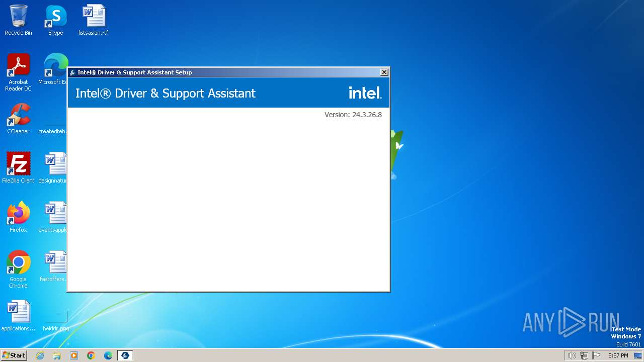Close the Intel Driver & Support Assistant Setup
Screen dimensions: 644x362
point(384,72)
